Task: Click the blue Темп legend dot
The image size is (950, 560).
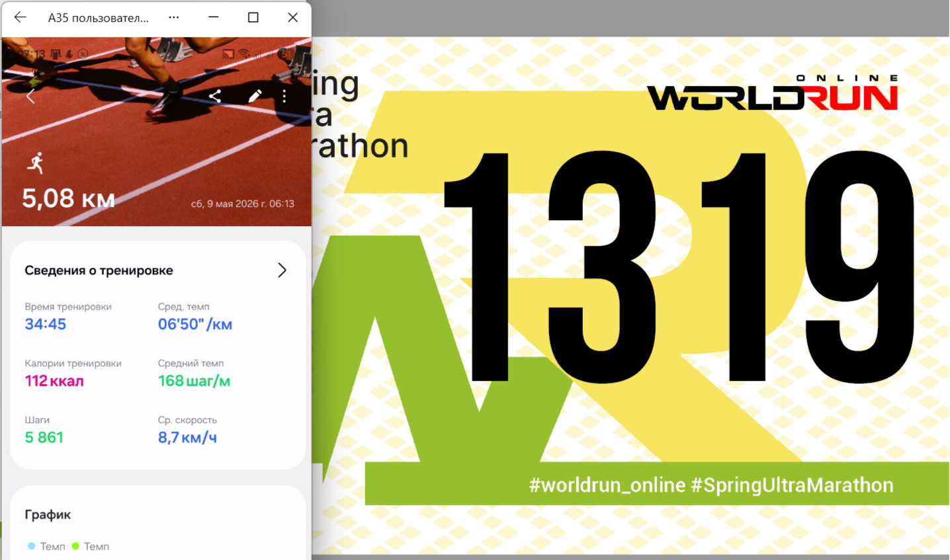Action: tap(31, 546)
